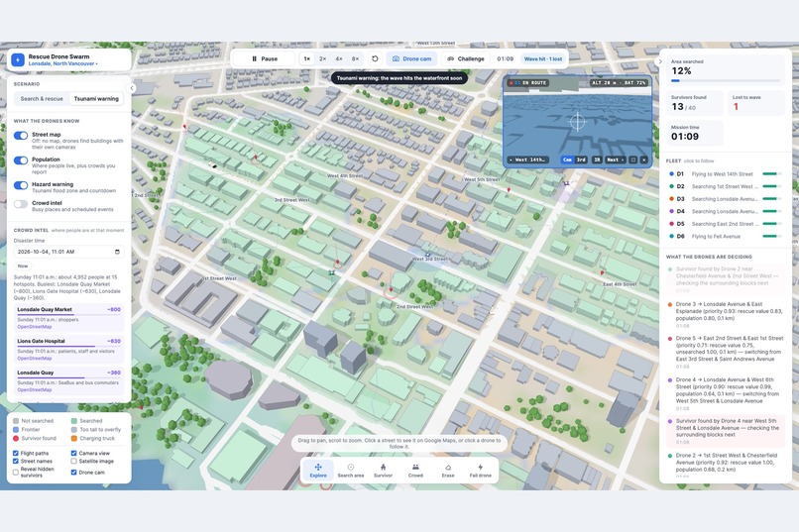
Task: Check the Reveal hidden survivors checkbox
Action: point(16,472)
